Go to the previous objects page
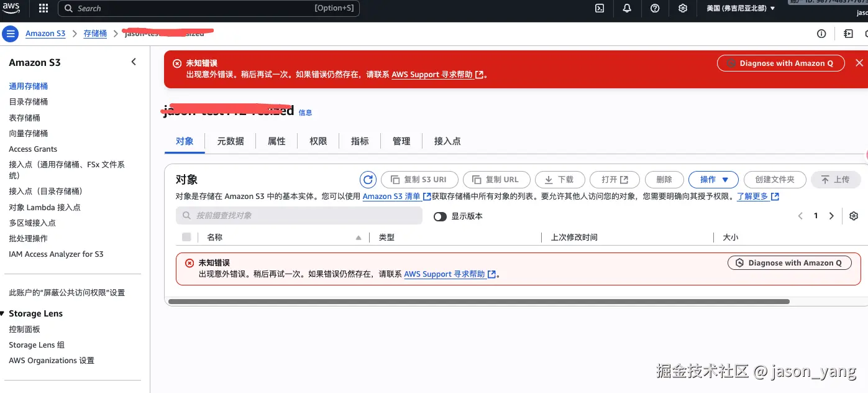The image size is (868, 393). (x=800, y=216)
